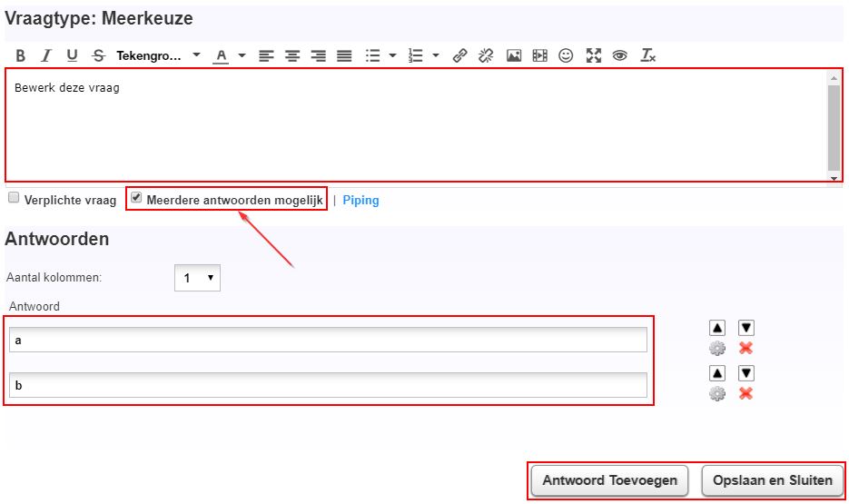Uncheck 'Meerdere antwoorden mogelijk'

(x=136, y=197)
